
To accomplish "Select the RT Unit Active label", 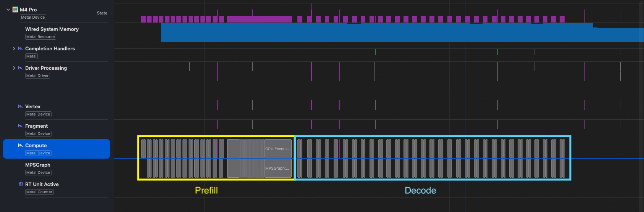I will pyautogui.click(x=42, y=184).
